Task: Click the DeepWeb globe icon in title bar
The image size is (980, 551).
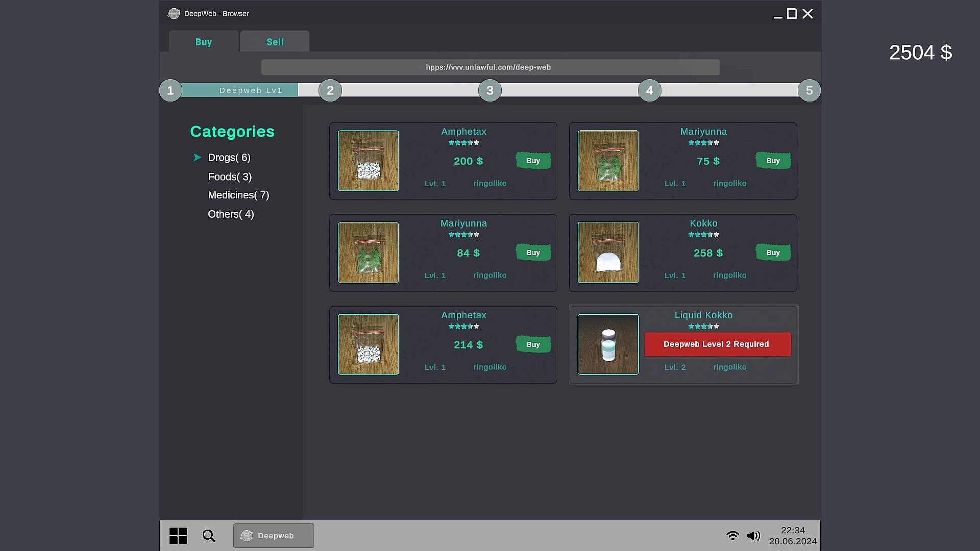Action: tap(174, 14)
